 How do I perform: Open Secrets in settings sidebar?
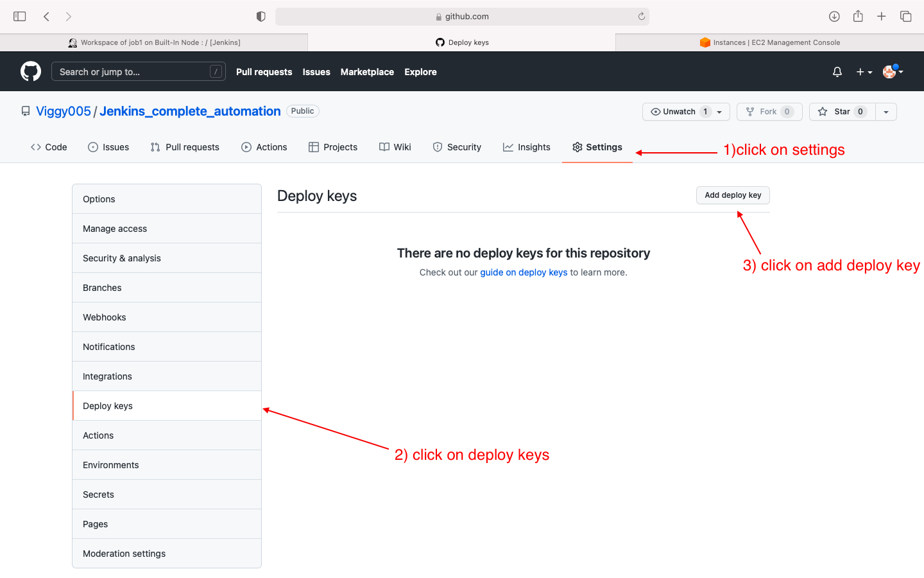point(167,495)
